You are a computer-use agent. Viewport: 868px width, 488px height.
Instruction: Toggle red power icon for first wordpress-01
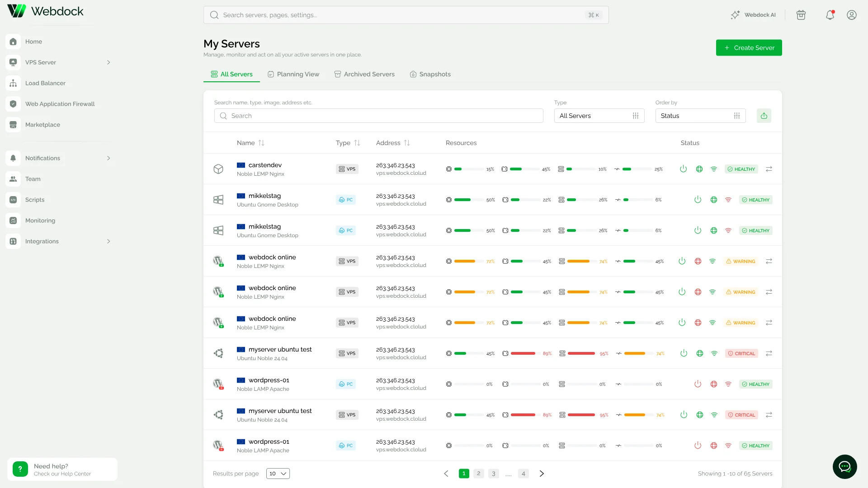pyautogui.click(x=698, y=384)
